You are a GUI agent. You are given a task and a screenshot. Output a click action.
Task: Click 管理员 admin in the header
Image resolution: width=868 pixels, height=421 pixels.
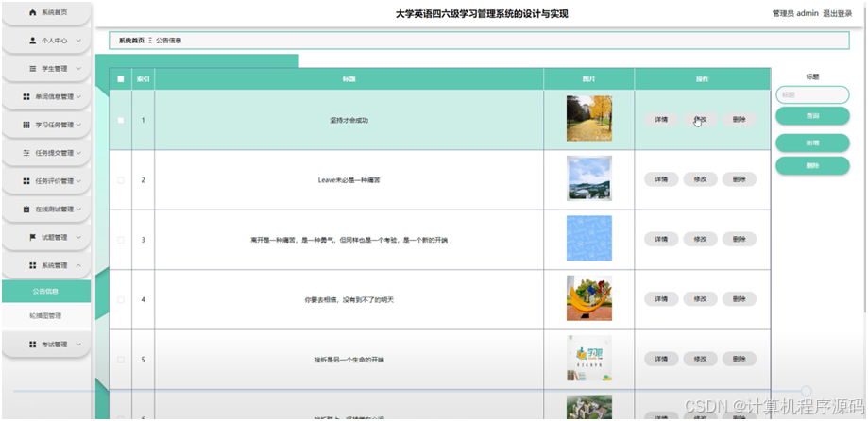(795, 14)
